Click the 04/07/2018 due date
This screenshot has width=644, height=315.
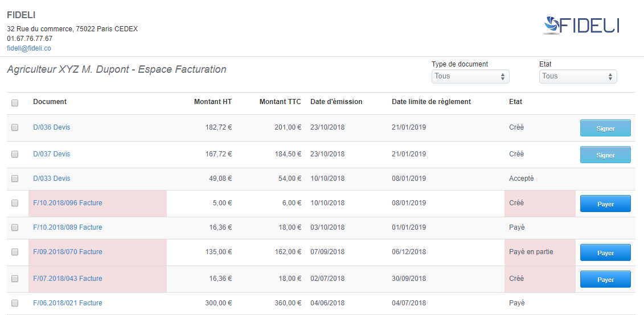click(409, 302)
